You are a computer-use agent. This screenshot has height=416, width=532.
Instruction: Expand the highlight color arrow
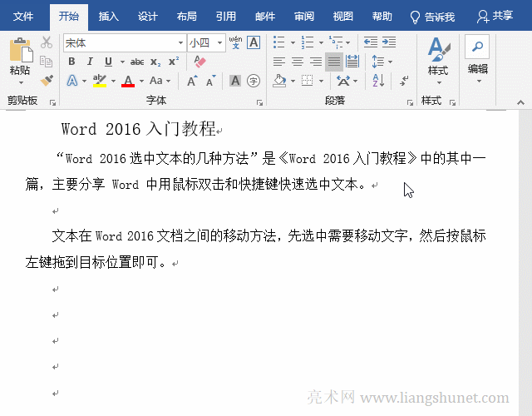pyautogui.click(x=113, y=81)
